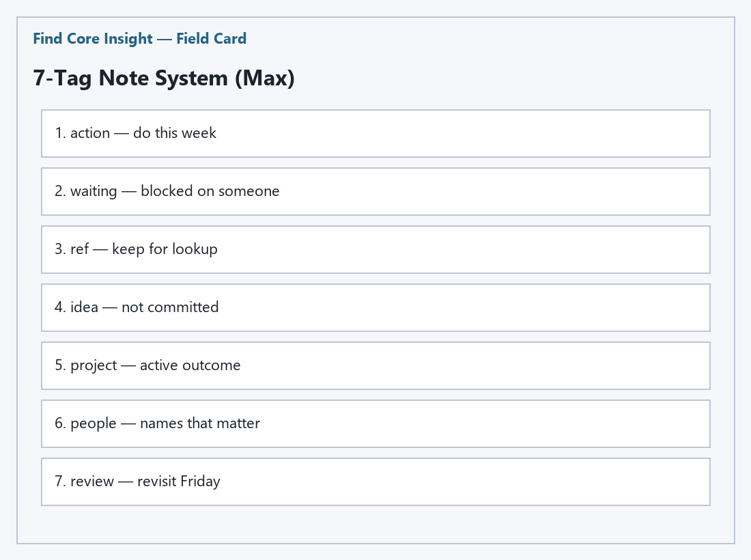Click the word 'people' in item six
Viewport: 751px width, 560px height.
click(94, 423)
